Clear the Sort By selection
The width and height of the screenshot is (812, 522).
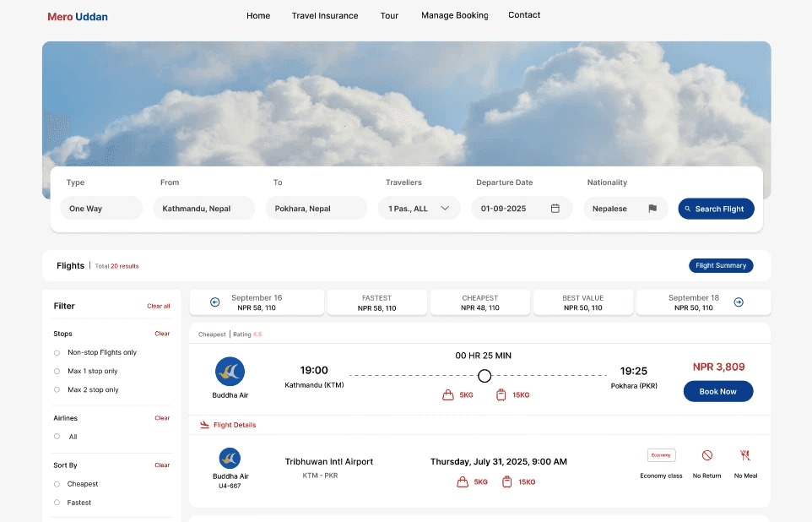(x=162, y=465)
